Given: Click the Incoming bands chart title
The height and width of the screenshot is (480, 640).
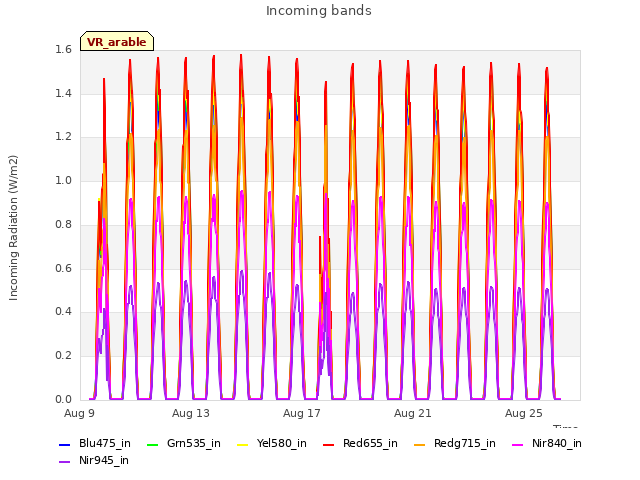Looking at the screenshot, I should 319,11.
